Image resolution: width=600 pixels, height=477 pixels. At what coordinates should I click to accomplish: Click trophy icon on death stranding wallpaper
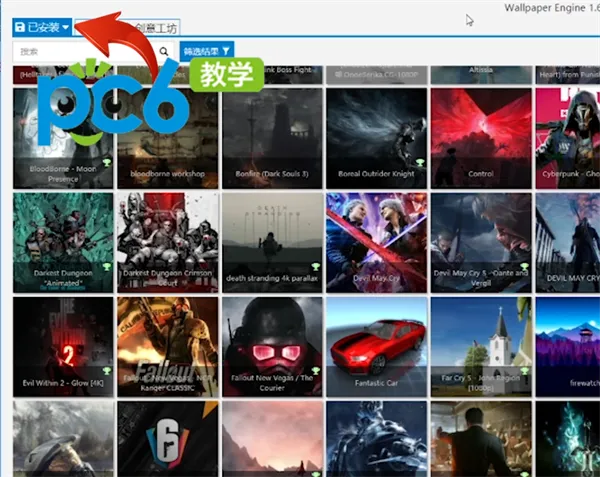(x=316, y=267)
